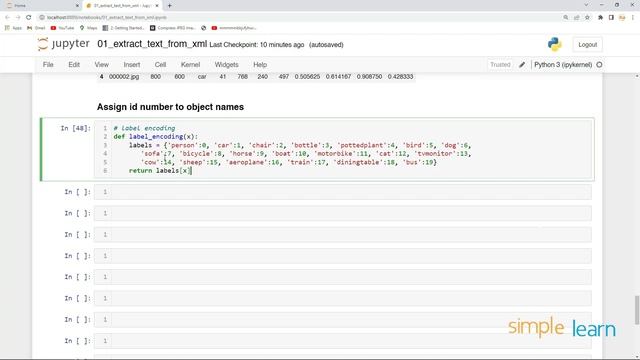Screen dimensions: 640x360
Task: Click the Jupyter logo
Action: pos(64,44)
